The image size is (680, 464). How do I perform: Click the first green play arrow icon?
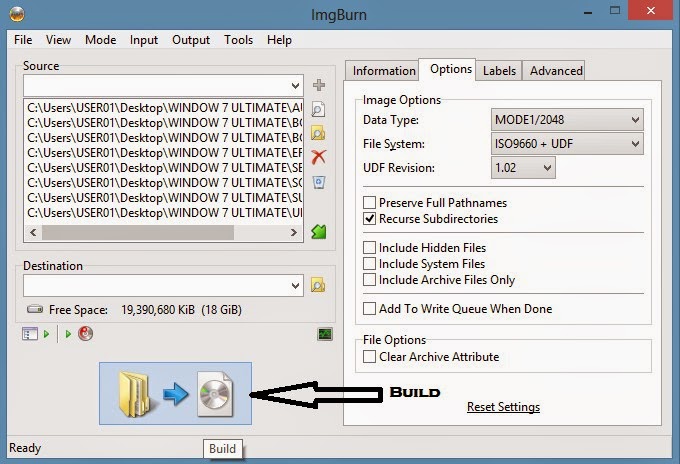point(46,334)
